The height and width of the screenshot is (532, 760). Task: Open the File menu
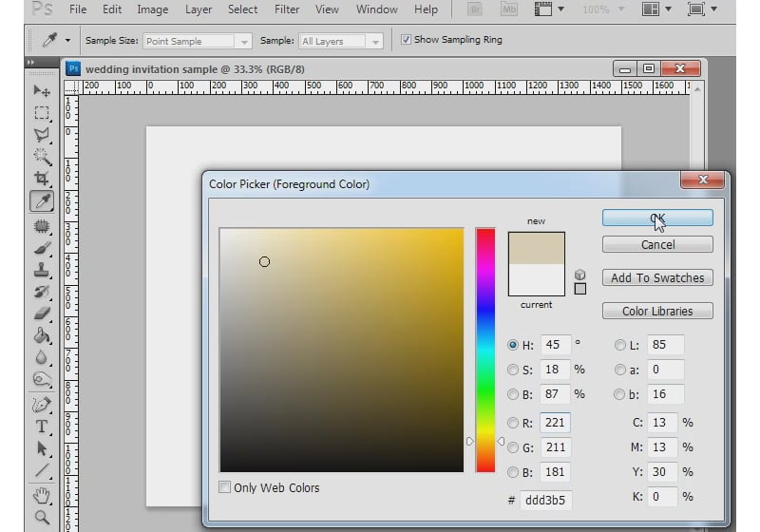pos(78,9)
